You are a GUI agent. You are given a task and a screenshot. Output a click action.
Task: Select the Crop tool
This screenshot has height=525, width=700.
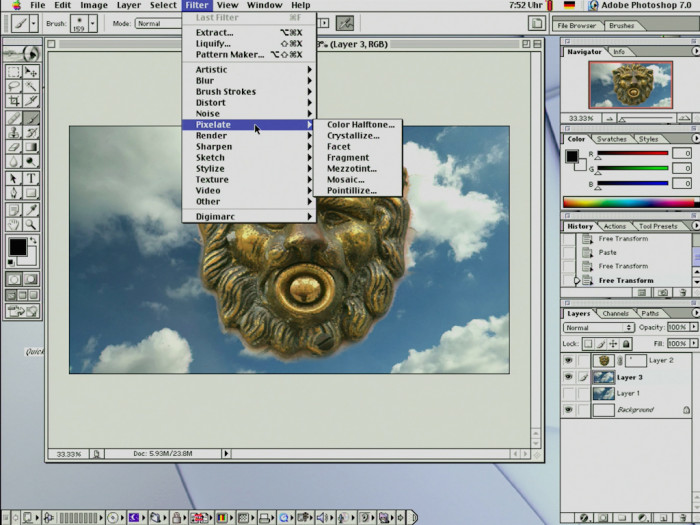(x=14, y=101)
